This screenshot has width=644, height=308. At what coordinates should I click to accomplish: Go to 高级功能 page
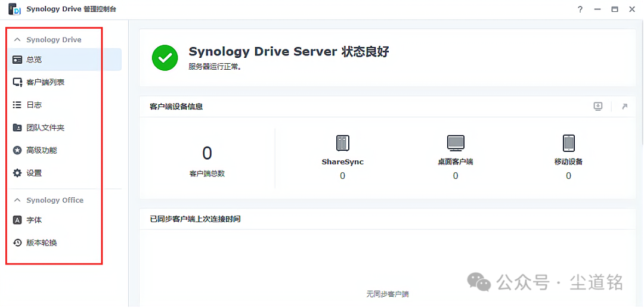pyautogui.click(x=42, y=150)
